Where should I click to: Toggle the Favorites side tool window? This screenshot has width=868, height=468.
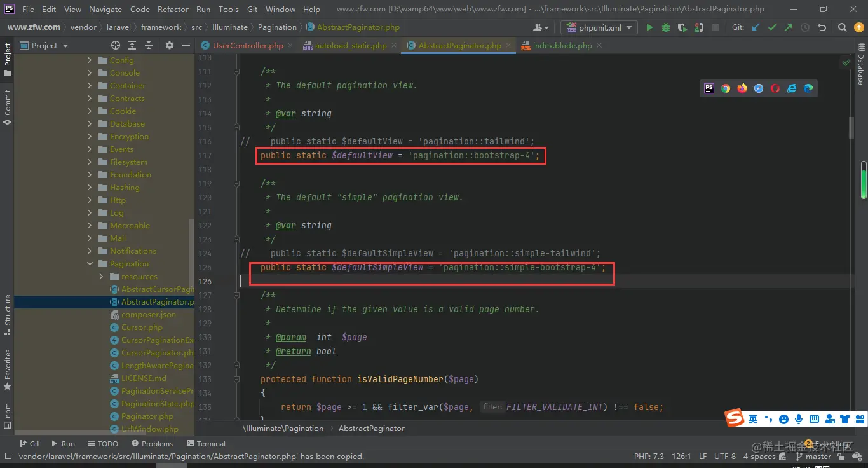pyautogui.click(x=7, y=369)
